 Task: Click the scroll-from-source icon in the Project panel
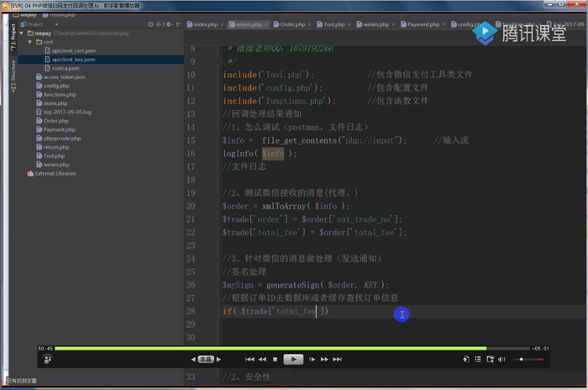pos(152,24)
